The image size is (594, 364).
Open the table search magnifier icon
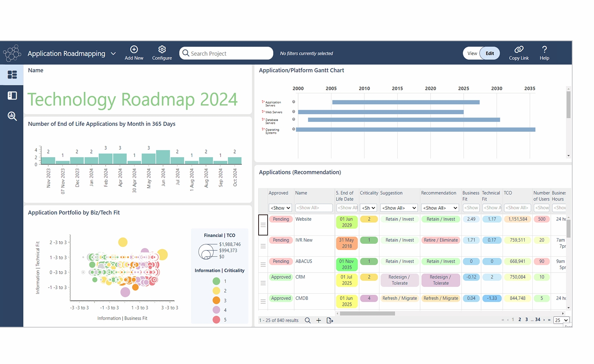308,320
